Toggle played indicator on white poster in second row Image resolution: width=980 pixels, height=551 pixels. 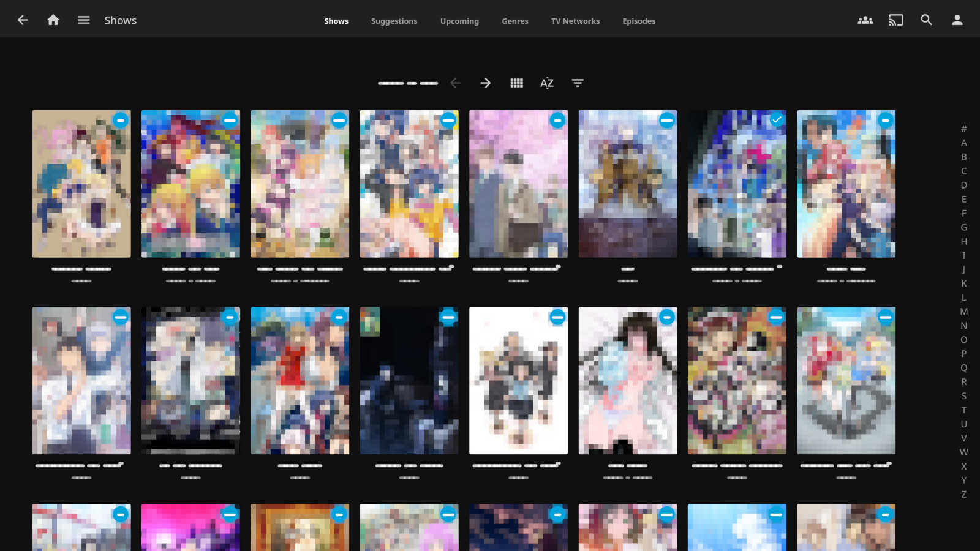pos(557,317)
